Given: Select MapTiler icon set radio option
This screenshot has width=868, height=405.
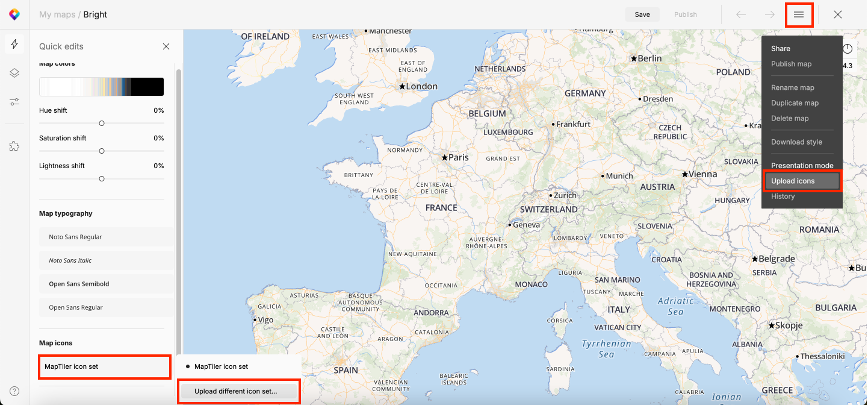Looking at the screenshot, I should [x=222, y=366].
